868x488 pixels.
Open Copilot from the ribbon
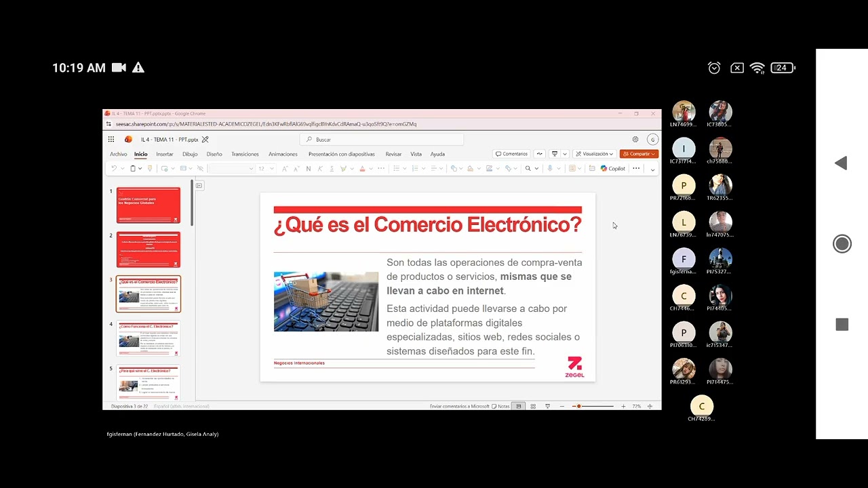tap(613, 168)
